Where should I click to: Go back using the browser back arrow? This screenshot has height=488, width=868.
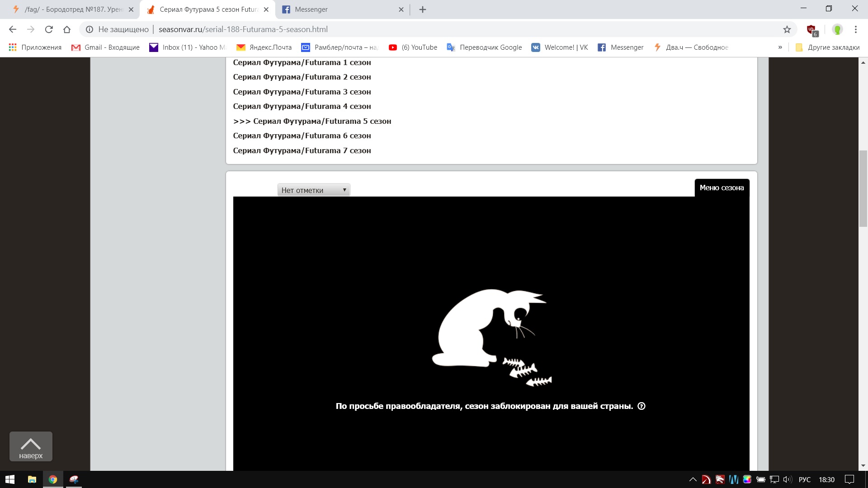[x=13, y=29]
